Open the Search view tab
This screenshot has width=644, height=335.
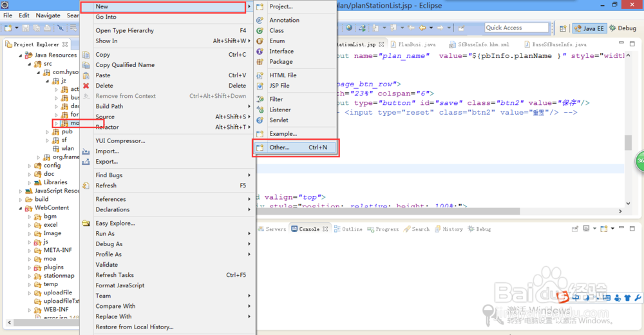(x=417, y=229)
